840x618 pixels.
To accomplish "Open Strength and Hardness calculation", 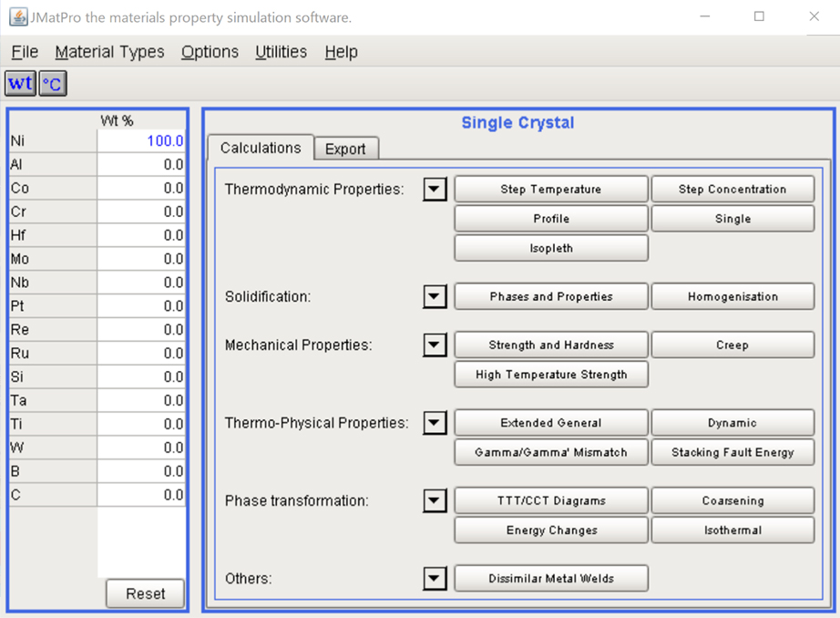I will (x=551, y=345).
